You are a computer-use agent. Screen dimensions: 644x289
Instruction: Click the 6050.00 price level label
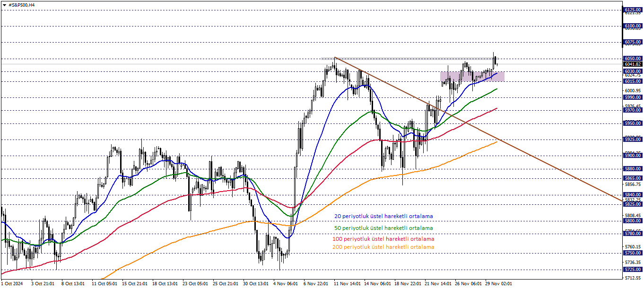(x=632, y=59)
